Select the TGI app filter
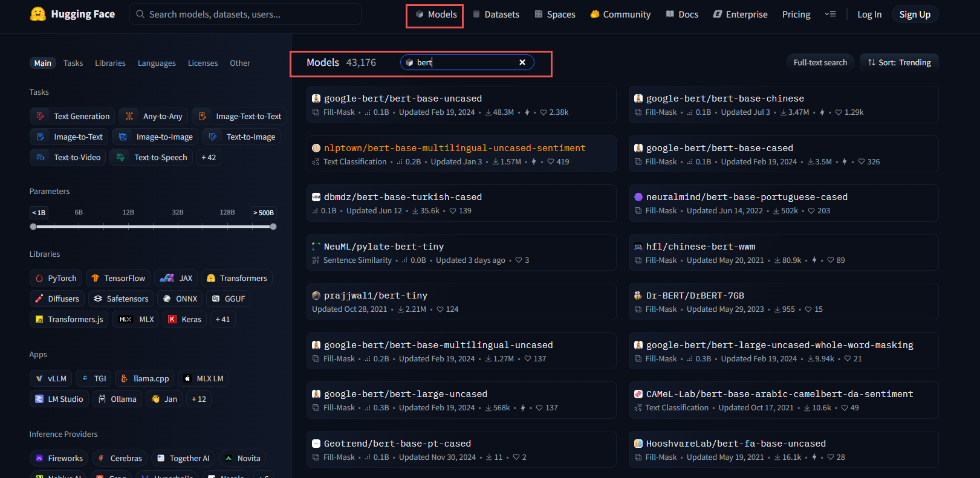Viewport: 980px width, 478px height. (94, 378)
